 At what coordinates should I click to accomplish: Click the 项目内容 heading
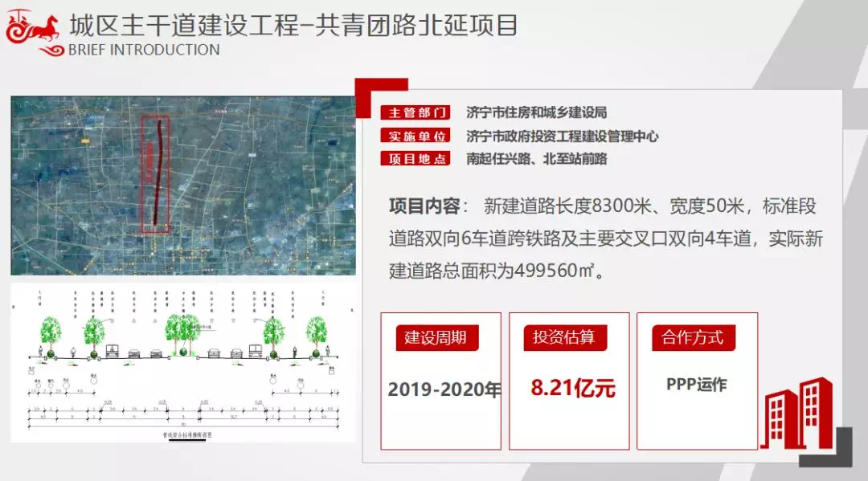[424, 206]
